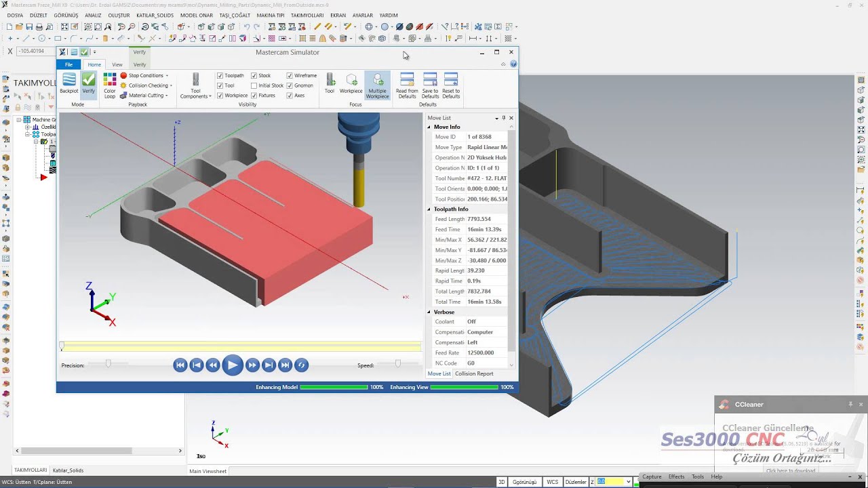Screen dimensions: 868x488
Task: Collapse the Toolpath Info section
Action: [x=429, y=209]
